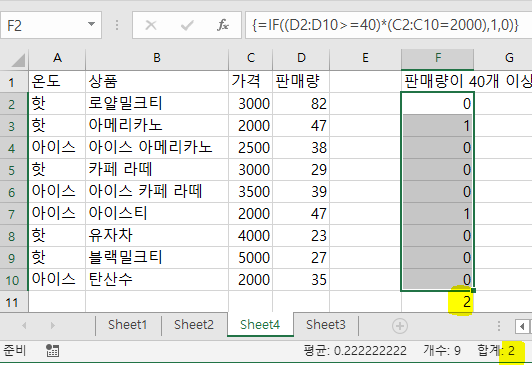Click the fill handle of selection

(x=474, y=290)
